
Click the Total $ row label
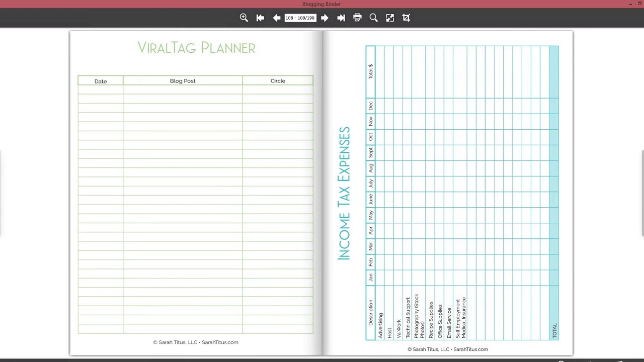370,71
